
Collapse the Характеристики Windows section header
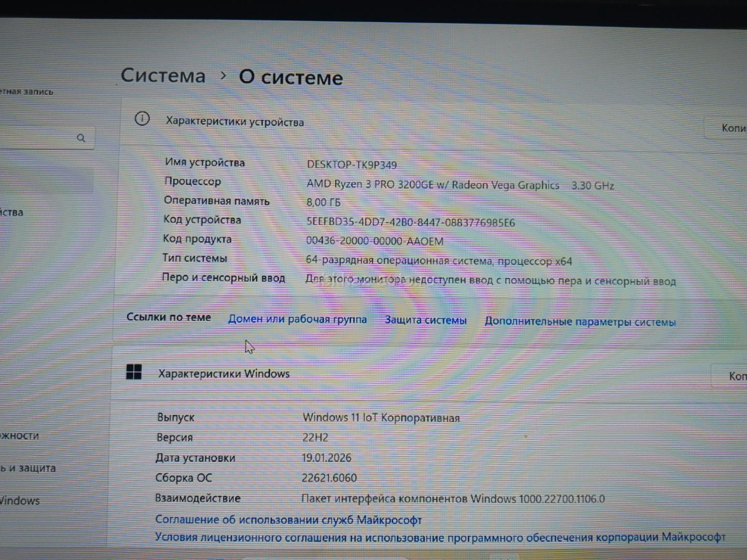[x=415, y=374]
